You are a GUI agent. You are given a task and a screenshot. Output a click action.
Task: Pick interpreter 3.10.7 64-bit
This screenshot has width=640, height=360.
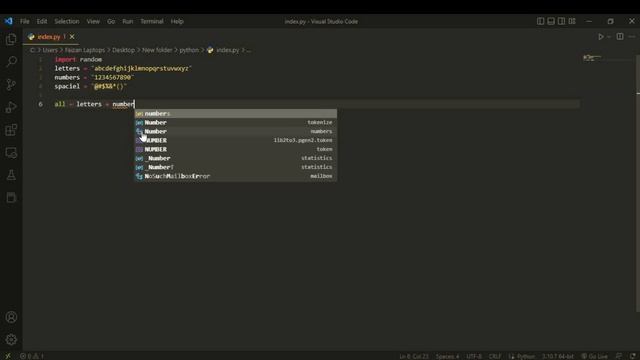point(558,356)
